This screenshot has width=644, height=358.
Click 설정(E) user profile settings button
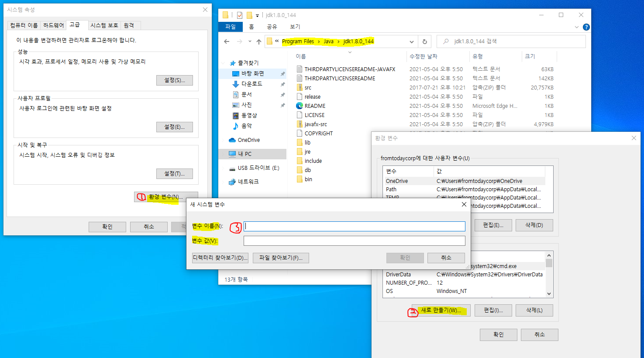click(175, 127)
